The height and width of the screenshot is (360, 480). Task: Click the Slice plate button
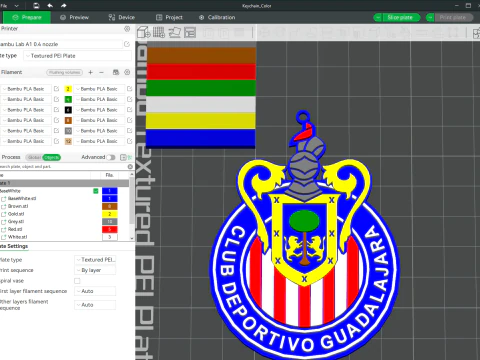[x=401, y=17]
